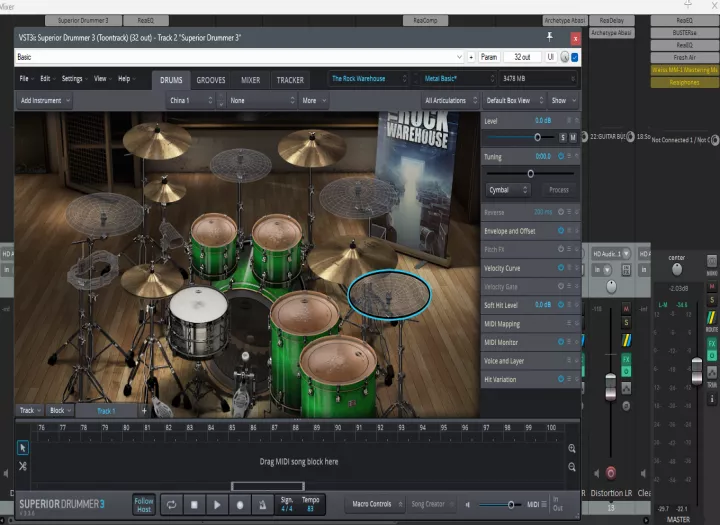
Task: Click the master volume speaker icon
Action: [x=467, y=505]
